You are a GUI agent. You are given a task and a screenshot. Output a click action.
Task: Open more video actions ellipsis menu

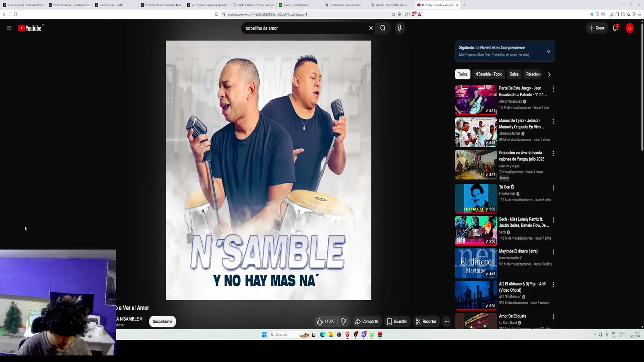tap(446, 321)
